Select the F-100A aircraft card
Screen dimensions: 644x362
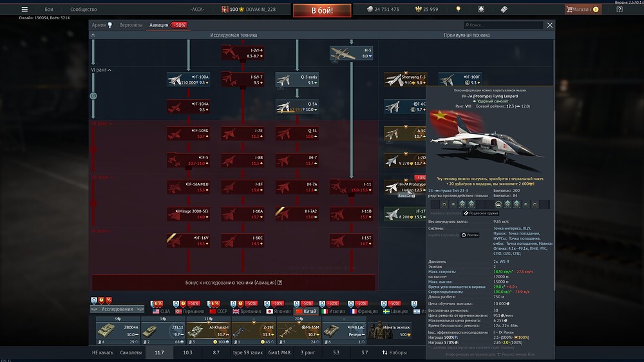(x=189, y=80)
